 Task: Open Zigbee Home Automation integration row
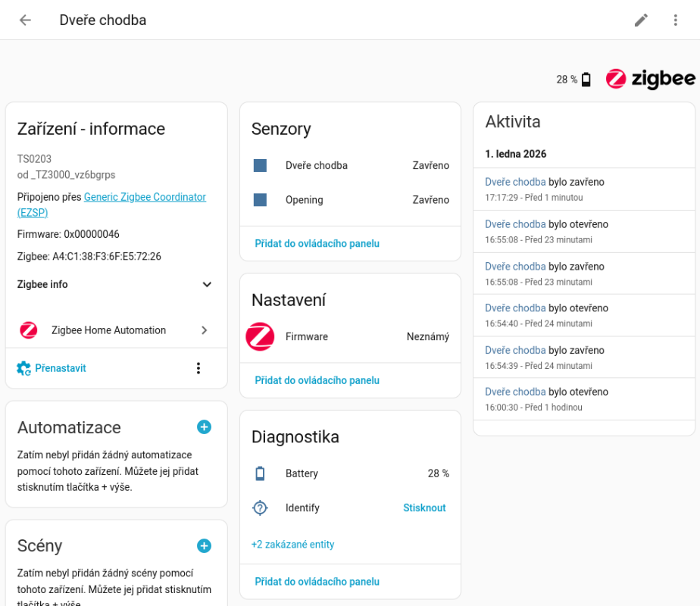[115, 330]
